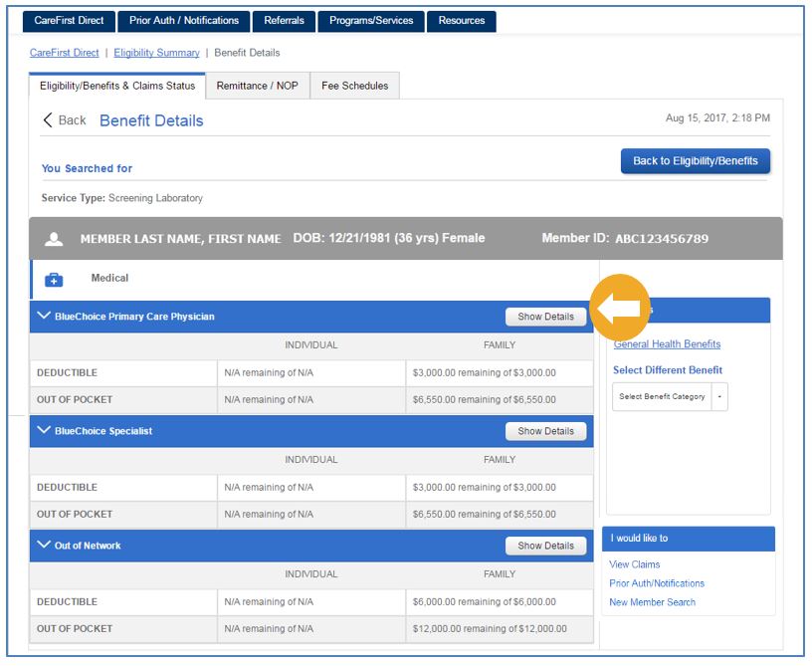This screenshot has width=812, height=666.
Task: Open the Select Benefit Category dropdown
Action: (670, 396)
